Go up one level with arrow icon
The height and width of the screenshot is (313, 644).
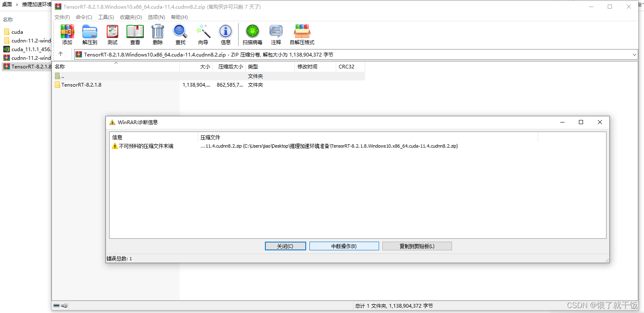61,54
